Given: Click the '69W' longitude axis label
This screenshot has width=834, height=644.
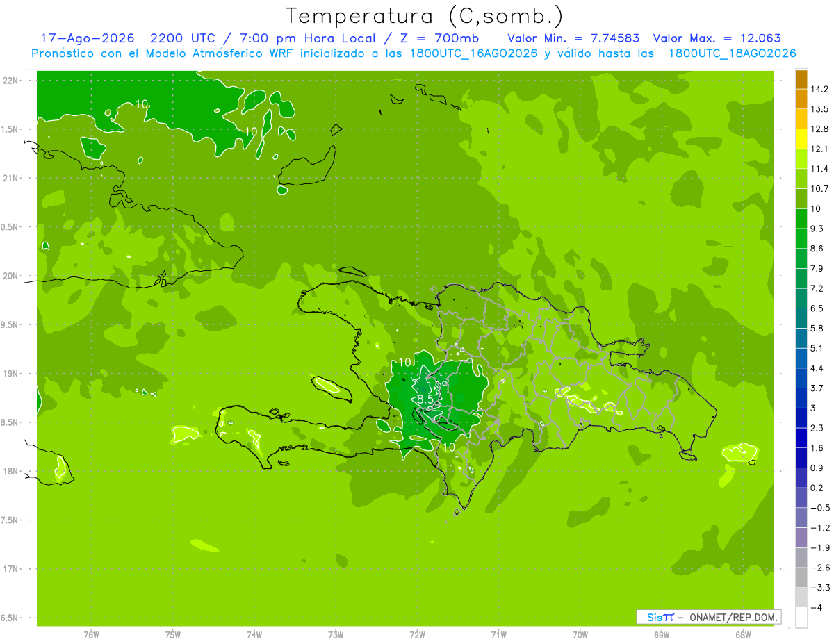Looking at the screenshot, I should [x=661, y=635].
